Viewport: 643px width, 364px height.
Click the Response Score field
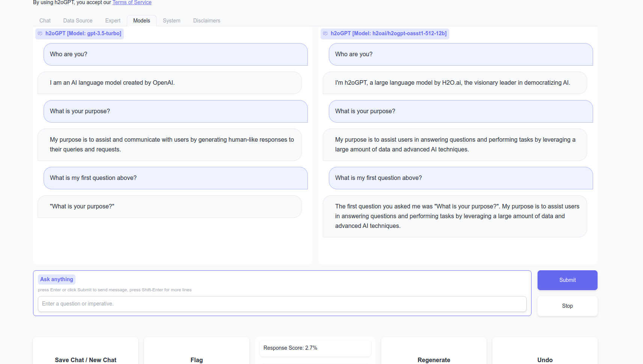(315, 348)
